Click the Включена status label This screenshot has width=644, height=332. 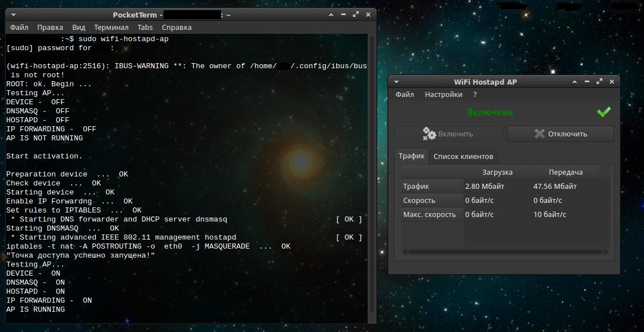tap(489, 112)
